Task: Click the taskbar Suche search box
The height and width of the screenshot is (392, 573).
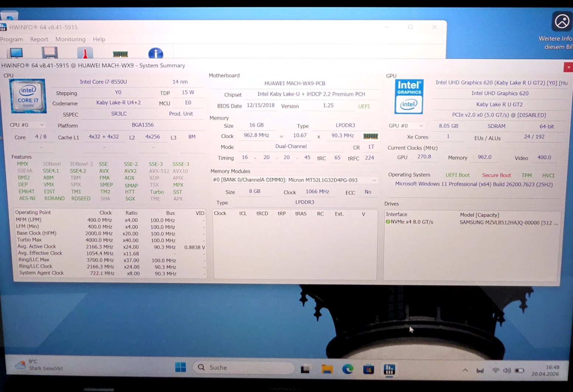Action: click(x=244, y=367)
